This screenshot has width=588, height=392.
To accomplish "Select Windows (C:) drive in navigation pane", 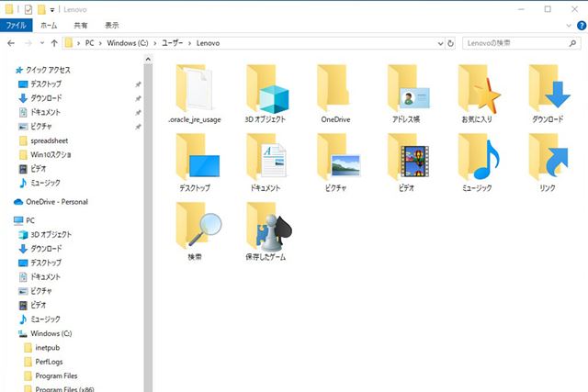I will click(45, 333).
